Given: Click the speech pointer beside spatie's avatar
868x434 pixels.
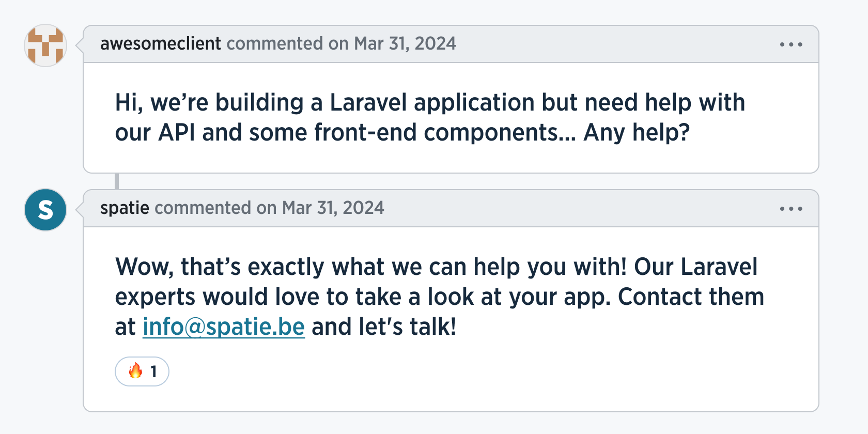Looking at the screenshot, I should click(x=80, y=209).
